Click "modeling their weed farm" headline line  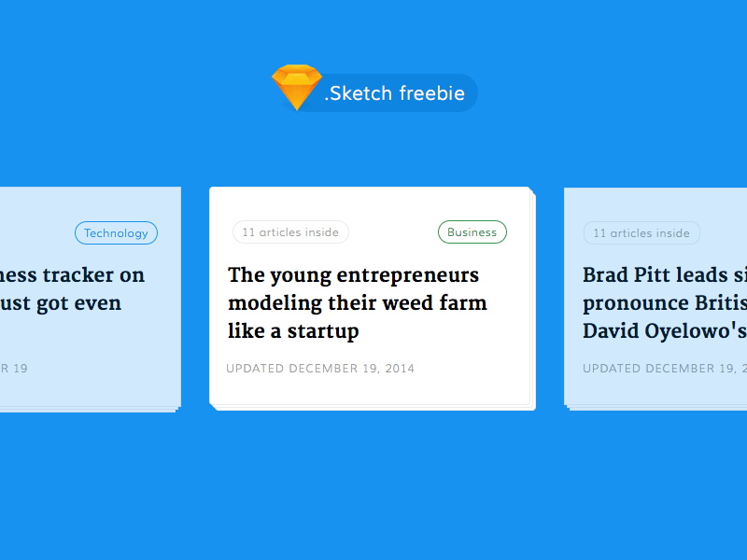[358, 302]
